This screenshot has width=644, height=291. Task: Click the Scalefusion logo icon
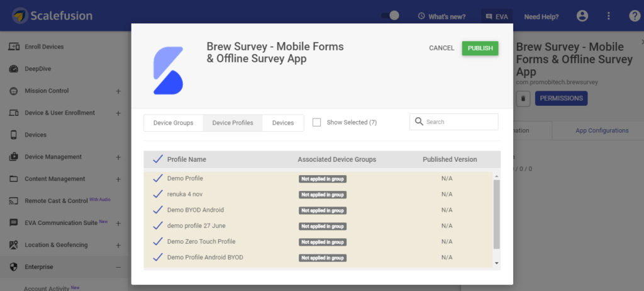20,16
